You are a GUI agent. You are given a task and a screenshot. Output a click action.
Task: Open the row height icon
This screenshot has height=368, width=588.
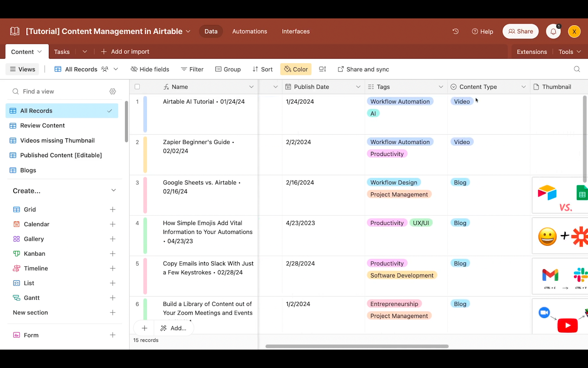322,69
